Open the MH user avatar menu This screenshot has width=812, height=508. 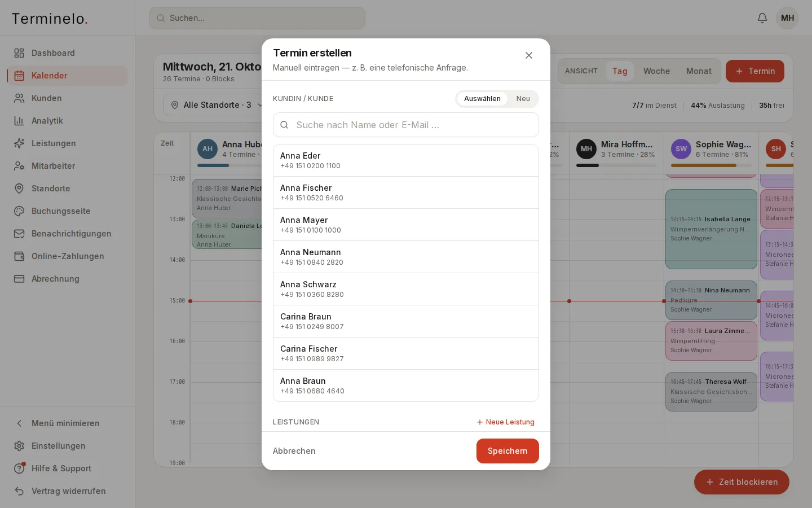(x=787, y=18)
